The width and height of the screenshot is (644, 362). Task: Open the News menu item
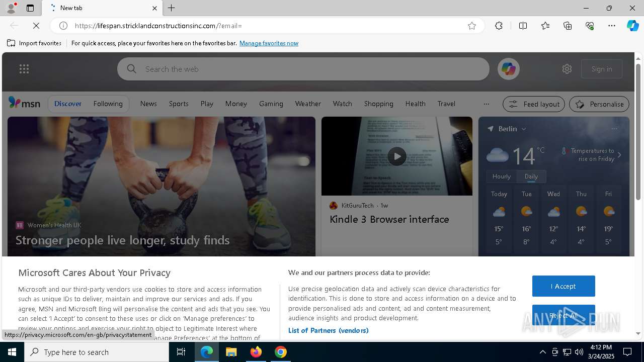pos(148,104)
